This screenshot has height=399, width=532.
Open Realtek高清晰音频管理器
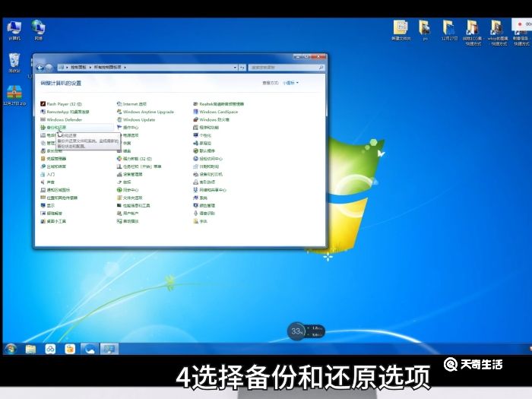pos(219,104)
